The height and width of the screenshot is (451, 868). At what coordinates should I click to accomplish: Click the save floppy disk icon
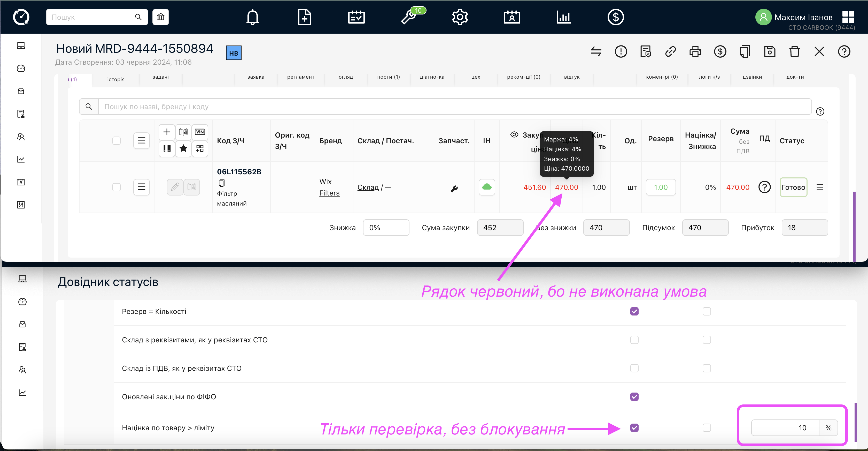[770, 52]
